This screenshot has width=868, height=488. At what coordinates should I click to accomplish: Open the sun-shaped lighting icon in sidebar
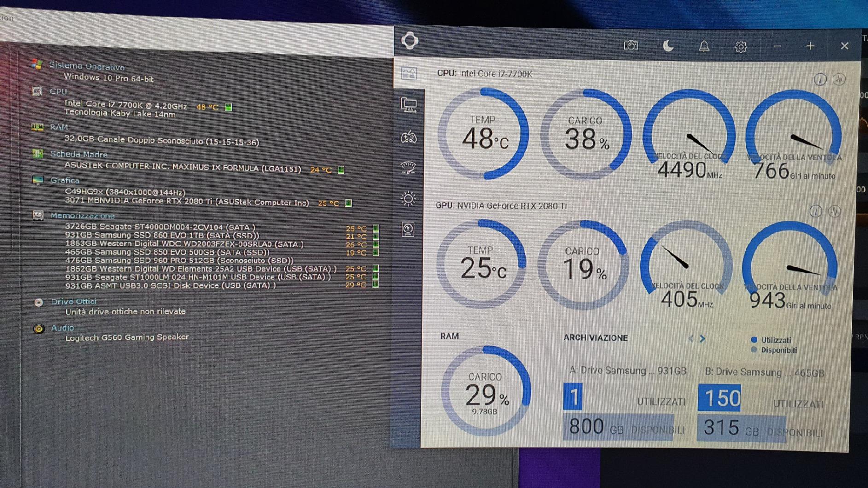[408, 198]
